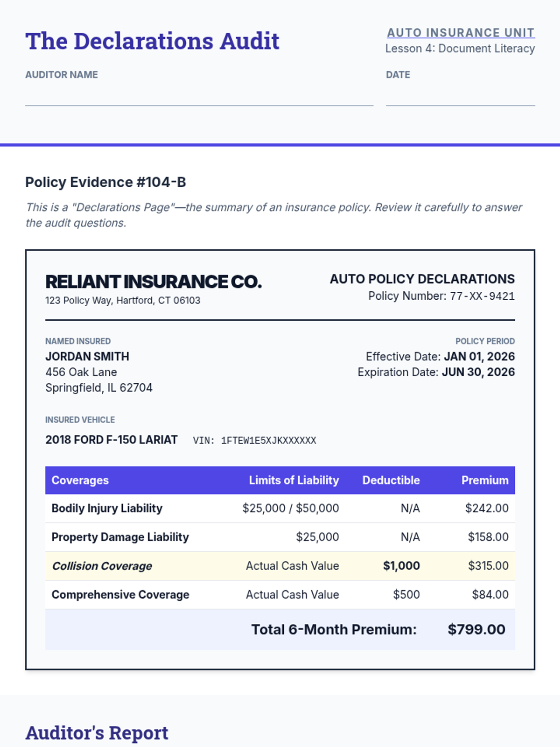Open the Auto Insurance Unit link

point(461,33)
